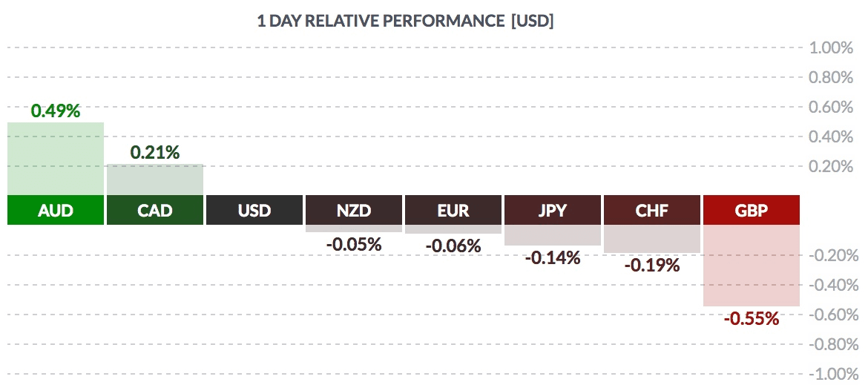Image resolution: width=868 pixels, height=385 pixels.
Task: Click the USD base currency box
Action: pyautogui.click(x=254, y=210)
